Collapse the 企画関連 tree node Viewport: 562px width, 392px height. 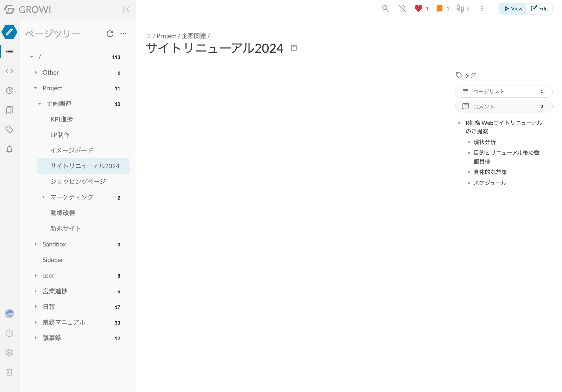39,104
